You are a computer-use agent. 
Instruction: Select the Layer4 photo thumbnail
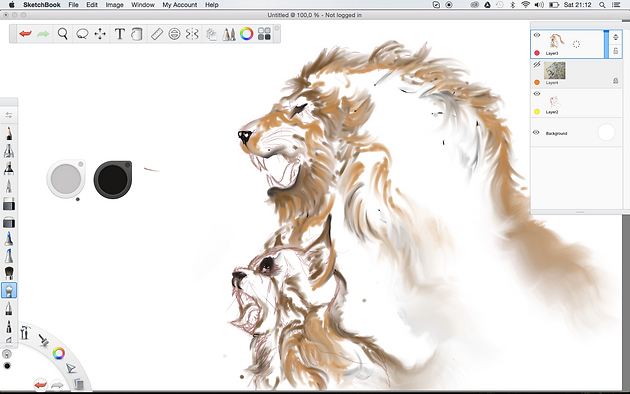tap(554, 71)
